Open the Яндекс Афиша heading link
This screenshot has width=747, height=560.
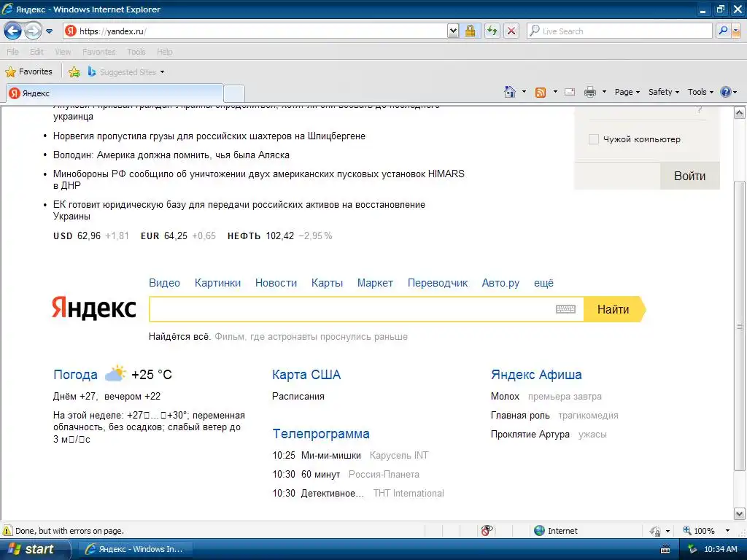coord(536,375)
